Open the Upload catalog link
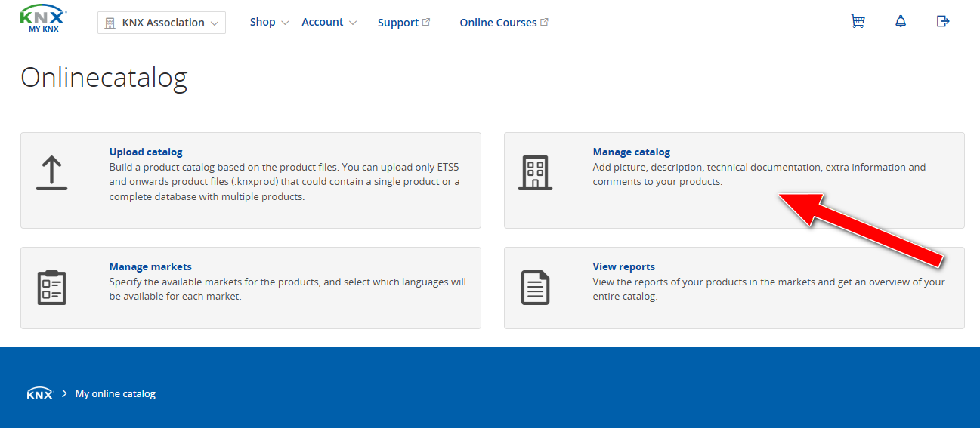The image size is (980, 428). [146, 152]
